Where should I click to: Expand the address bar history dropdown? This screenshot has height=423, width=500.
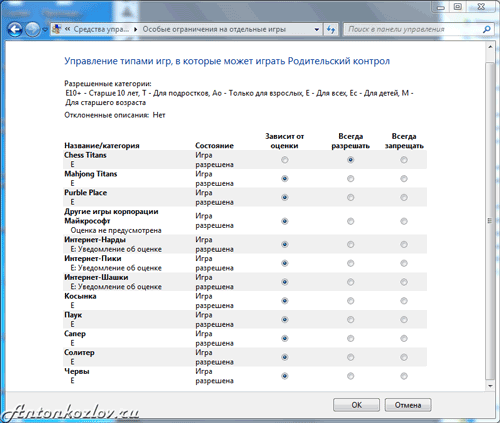317,30
